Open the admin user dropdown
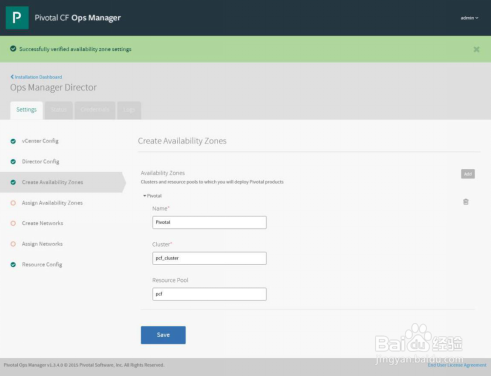 (x=469, y=18)
